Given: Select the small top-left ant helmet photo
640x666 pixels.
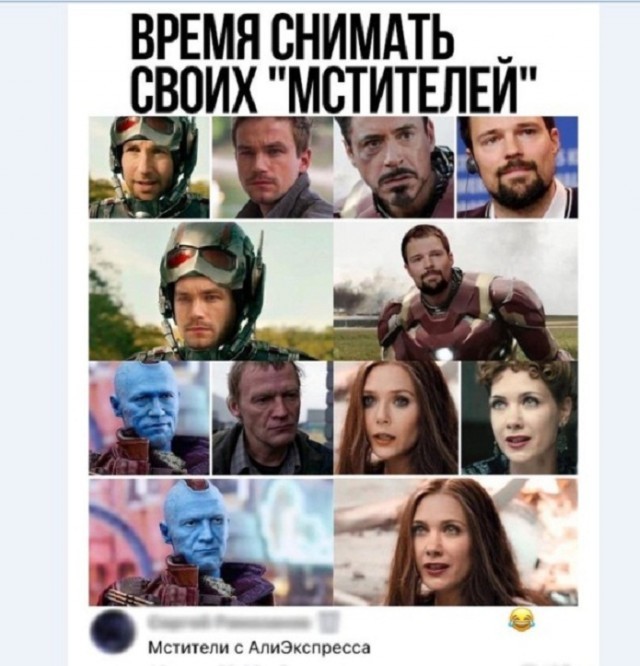Looking at the screenshot, I should click(x=149, y=167).
